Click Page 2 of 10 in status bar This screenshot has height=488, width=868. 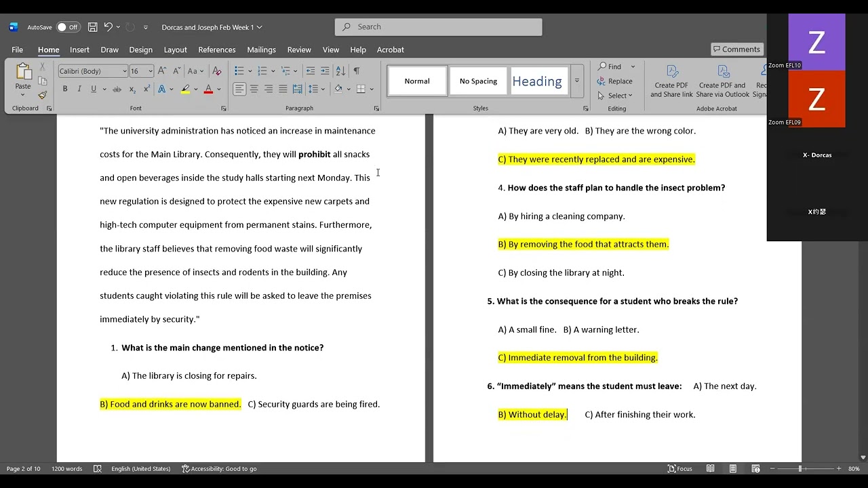coord(23,468)
